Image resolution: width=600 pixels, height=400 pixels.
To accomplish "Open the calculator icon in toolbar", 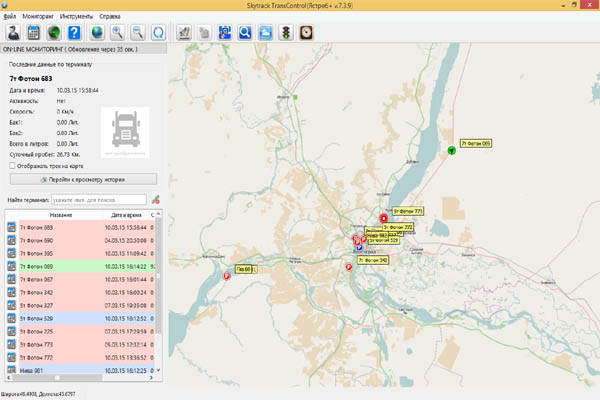I will point(32,32).
